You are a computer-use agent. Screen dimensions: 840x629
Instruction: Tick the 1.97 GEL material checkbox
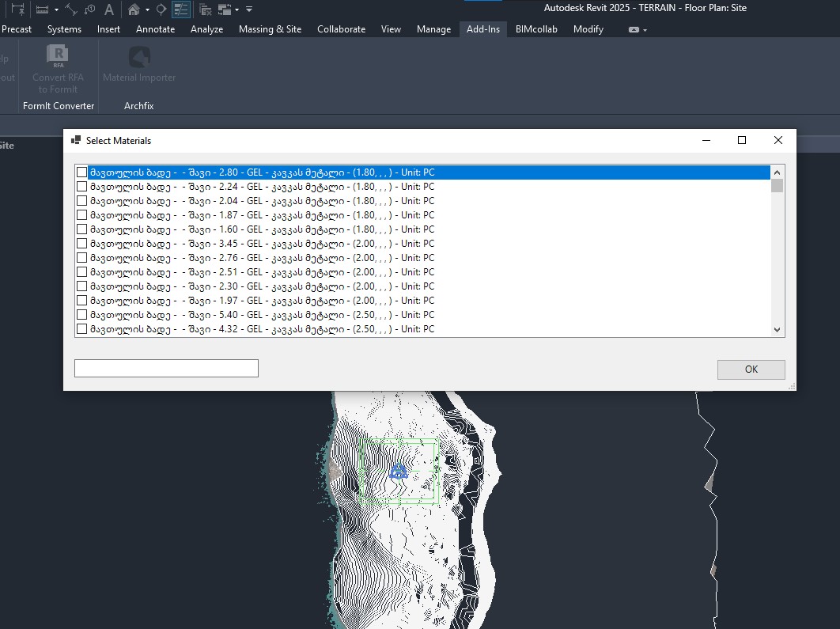click(x=82, y=300)
